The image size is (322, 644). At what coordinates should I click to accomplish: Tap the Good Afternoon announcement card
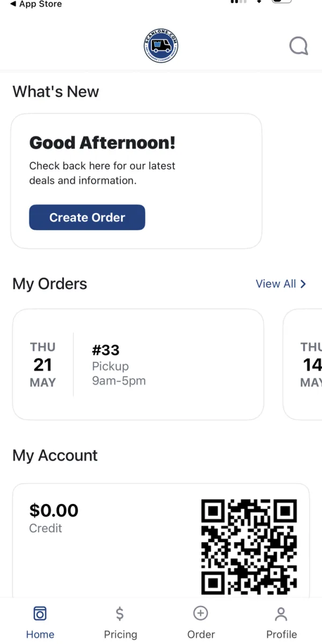(x=136, y=181)
